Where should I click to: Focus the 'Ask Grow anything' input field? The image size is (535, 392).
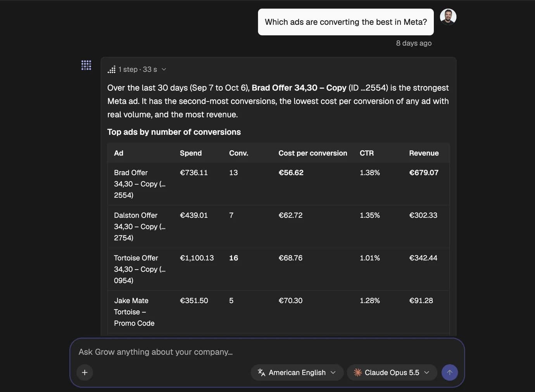(x=267, y=352)
